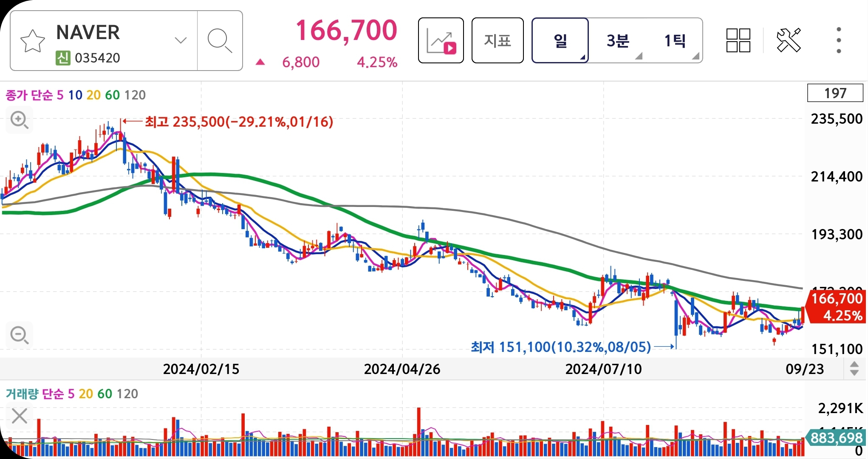
Task: Zoom in the chart with plus magnifier
Action: pos(20,120)
